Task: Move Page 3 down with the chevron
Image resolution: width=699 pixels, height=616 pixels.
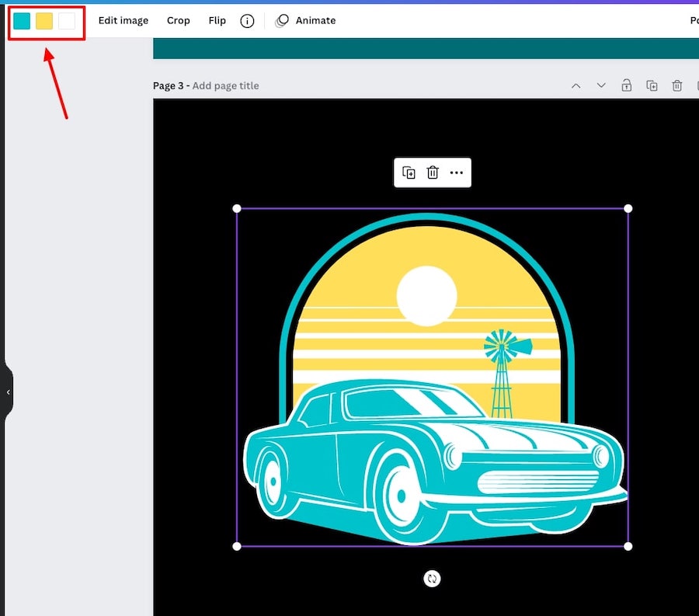Action: 601,85
